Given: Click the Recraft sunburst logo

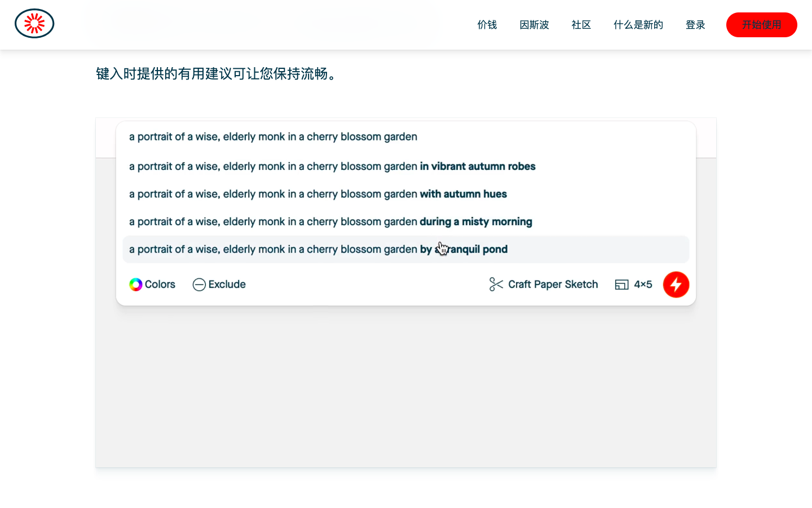Looking at the screenshot, I should (x=34, y=24).
